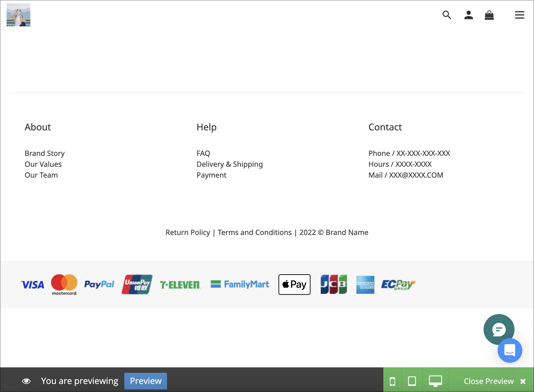Open the Our Team link

41,175
